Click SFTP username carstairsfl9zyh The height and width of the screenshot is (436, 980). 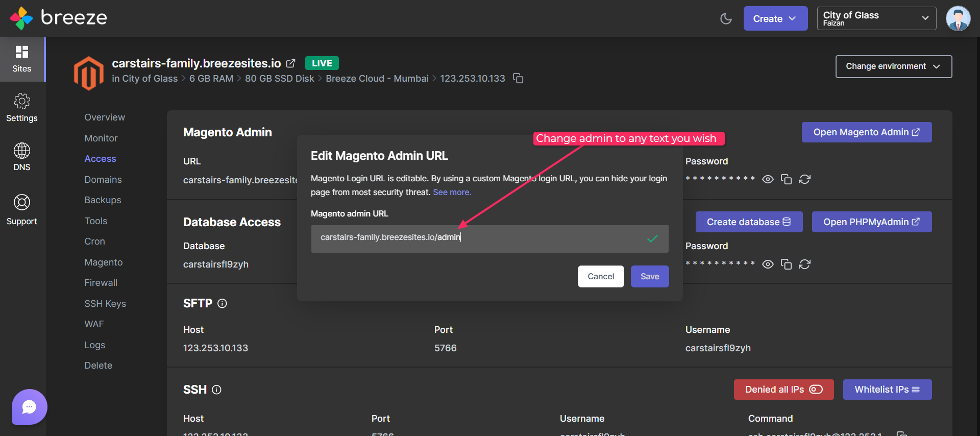tap(718, 348)
